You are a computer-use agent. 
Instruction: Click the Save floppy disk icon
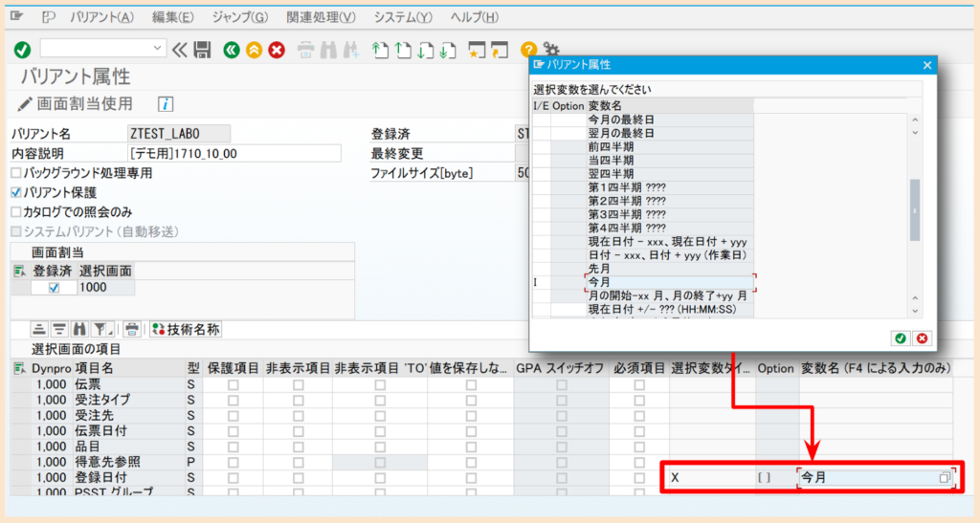(202, 50)
